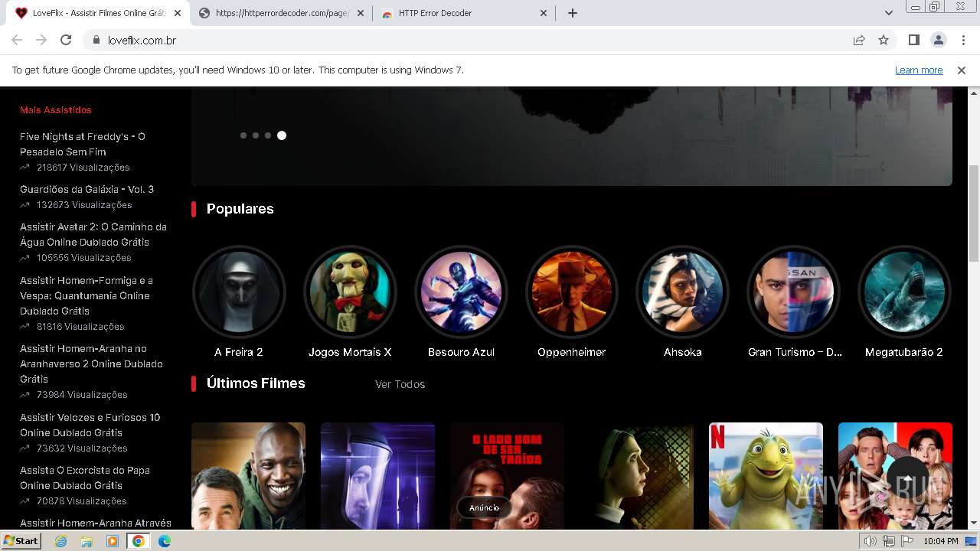Dismiss the Chrome update notification bar
This screenshot has height=551, width=980.
962,70
